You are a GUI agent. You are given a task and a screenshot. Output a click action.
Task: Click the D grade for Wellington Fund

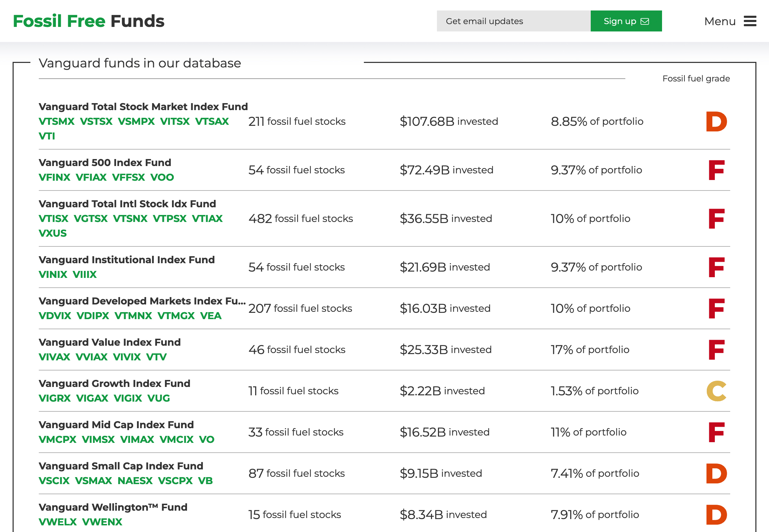click(717, 515)
